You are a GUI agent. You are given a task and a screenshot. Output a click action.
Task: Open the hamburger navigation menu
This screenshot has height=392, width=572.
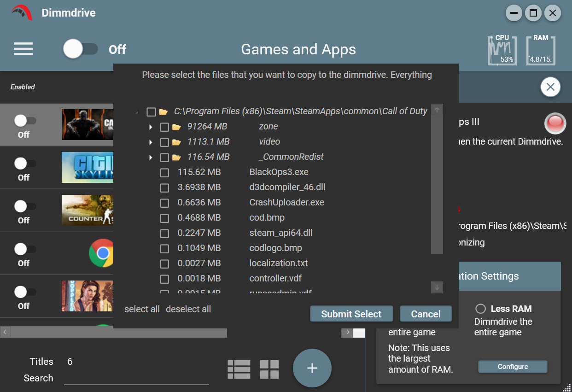[23, 49]
